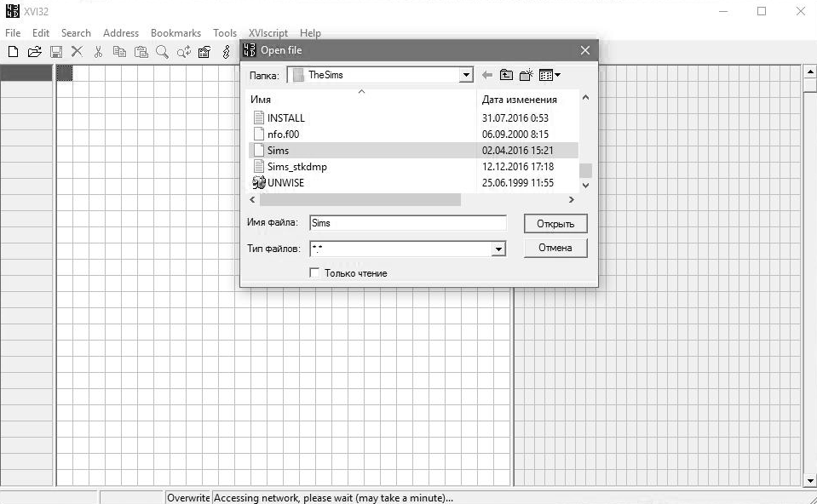817x504 pixels.
Task: Click the XVI32 app icon in title bar
Action: tap(12, 11)
